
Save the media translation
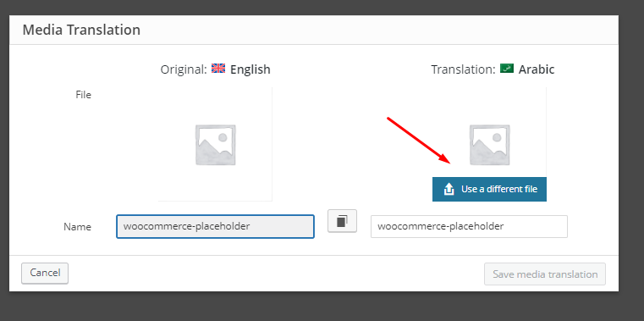(x=545, y=274)
